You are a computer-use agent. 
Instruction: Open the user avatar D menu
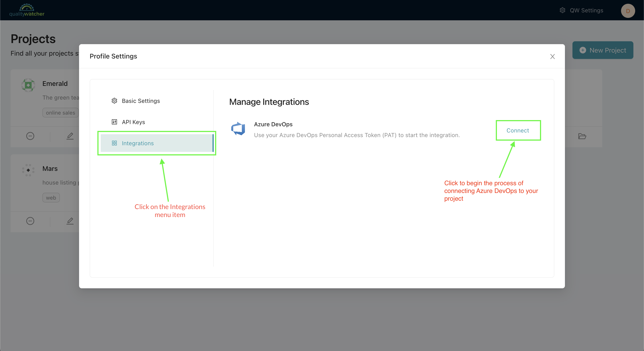(628, 11)
